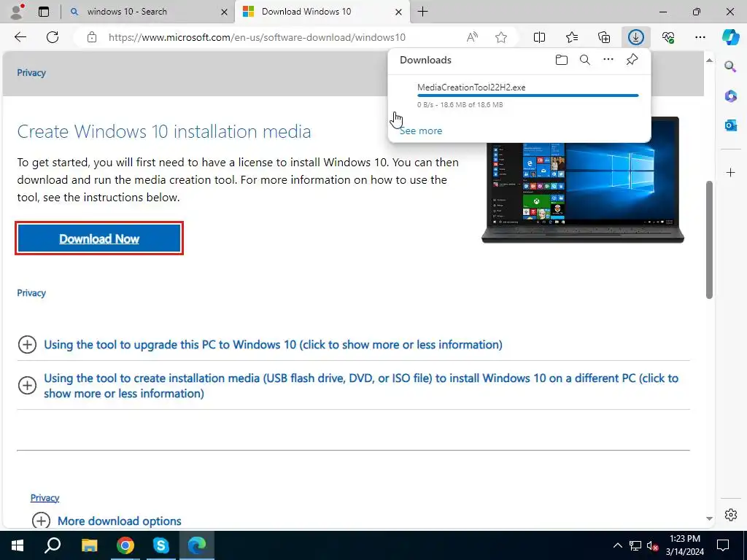
Task: Click scrollbar up arrow
Action: 709,60
